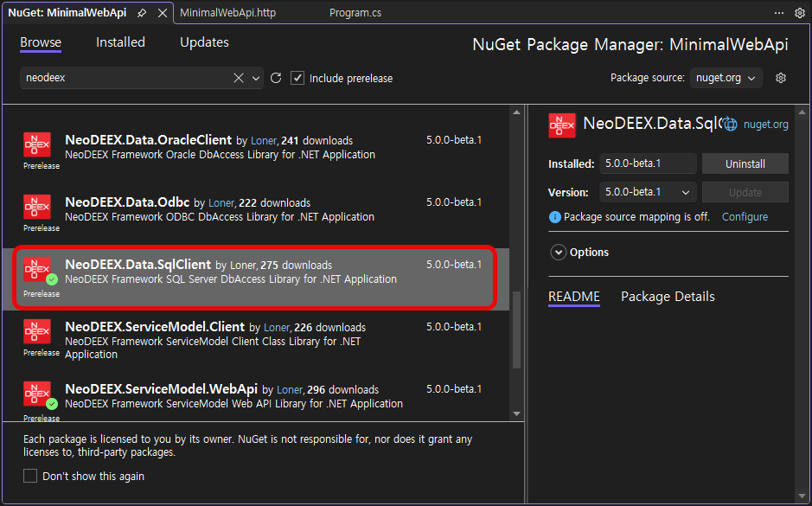812x506 pixels.
Task: Open package source settings gear
Action: pyautogui.click(x=781, y=78)
